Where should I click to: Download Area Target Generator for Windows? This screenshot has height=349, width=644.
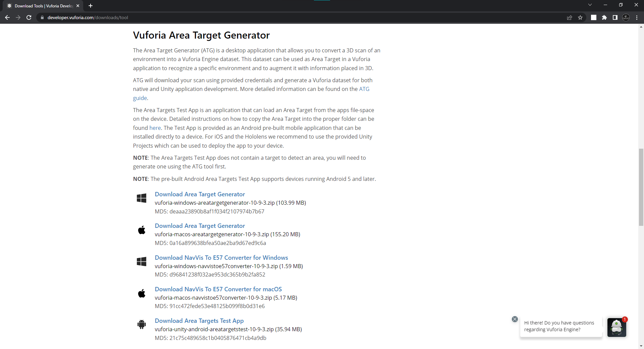200,194
